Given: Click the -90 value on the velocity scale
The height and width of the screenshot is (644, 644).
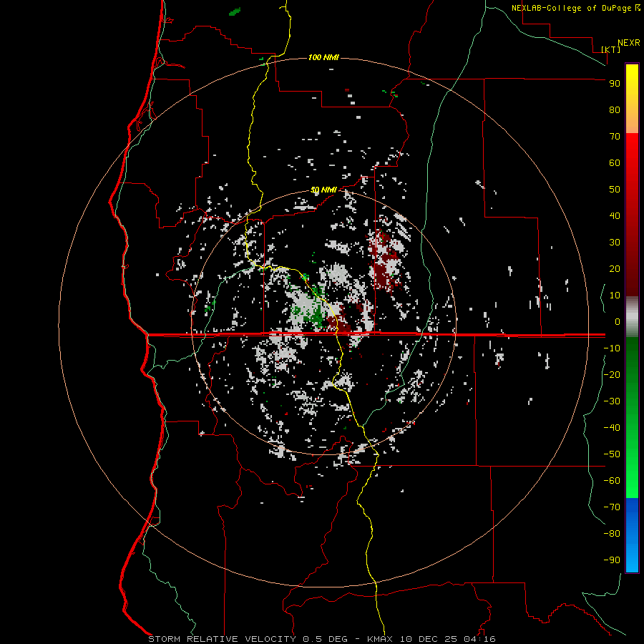Looking at the screenshot, I should coord(612,560).
